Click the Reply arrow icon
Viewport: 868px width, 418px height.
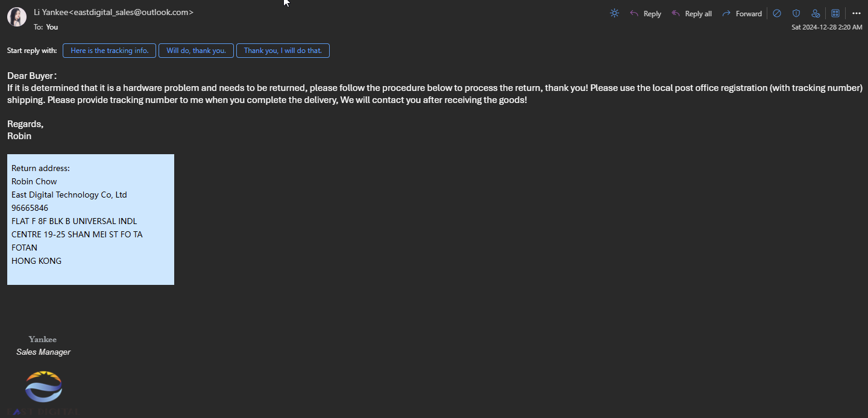634,13
